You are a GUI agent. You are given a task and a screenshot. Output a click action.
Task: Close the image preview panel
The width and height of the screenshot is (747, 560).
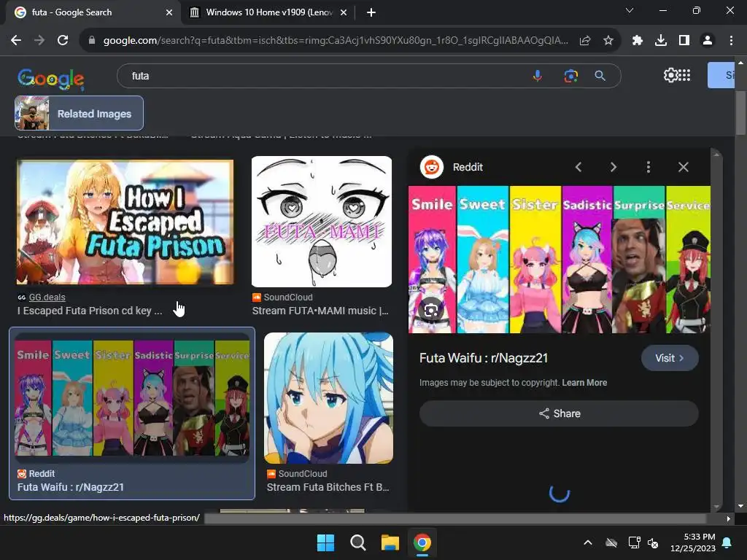(x=684, y=167)
